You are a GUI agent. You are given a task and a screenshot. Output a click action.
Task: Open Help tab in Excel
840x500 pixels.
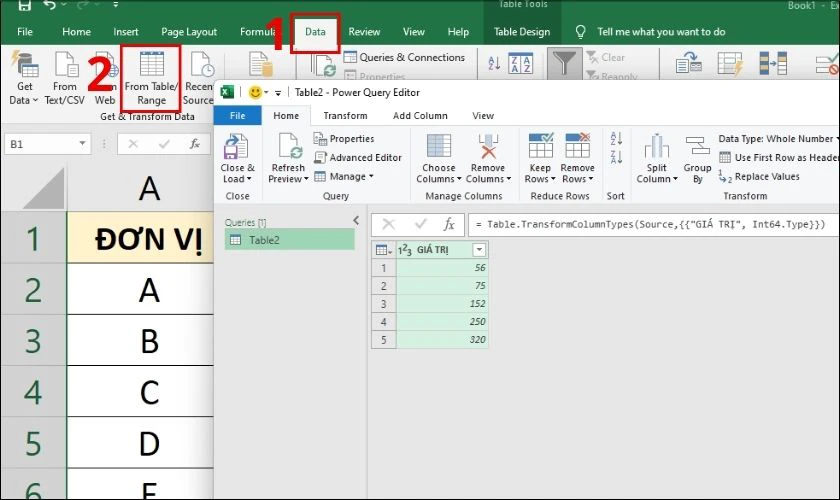point(458,32)
